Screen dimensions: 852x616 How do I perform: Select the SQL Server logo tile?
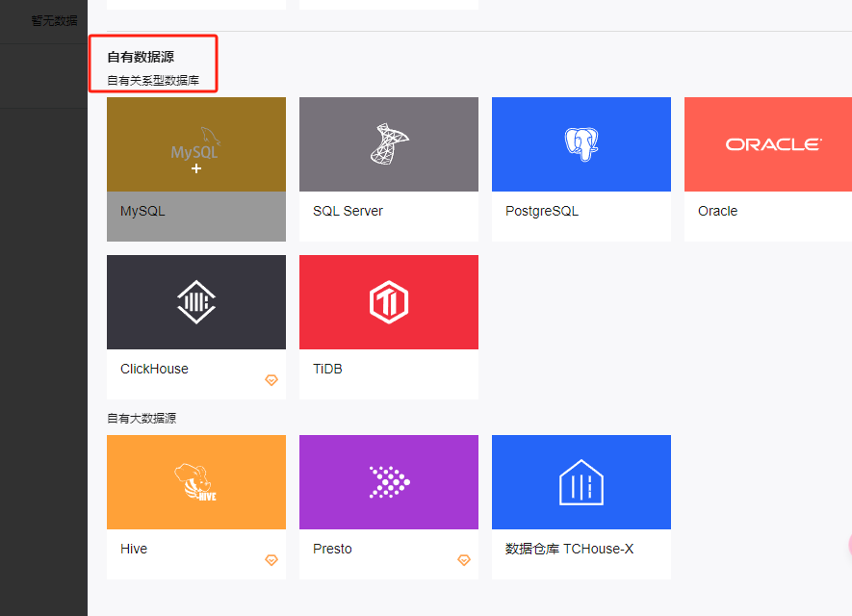click(389, 144)
